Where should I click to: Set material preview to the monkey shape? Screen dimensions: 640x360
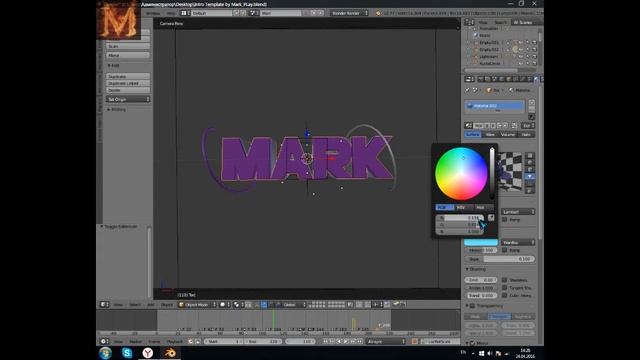pos(530,176)
